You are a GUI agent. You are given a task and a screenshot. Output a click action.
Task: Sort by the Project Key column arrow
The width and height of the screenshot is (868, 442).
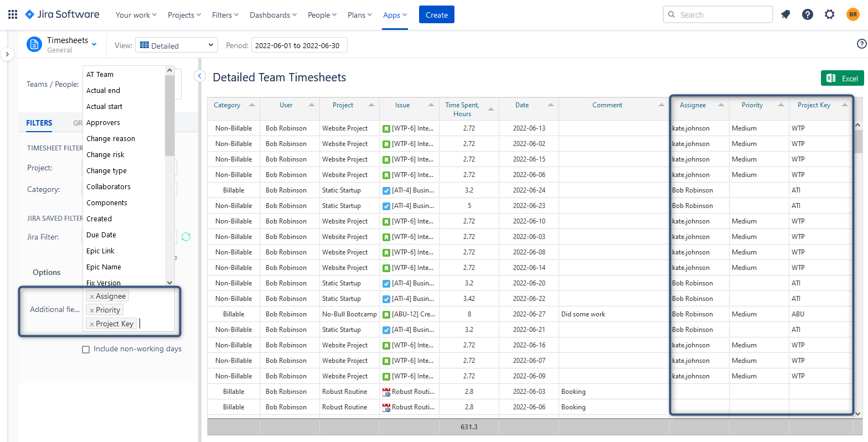click(845, 105)
